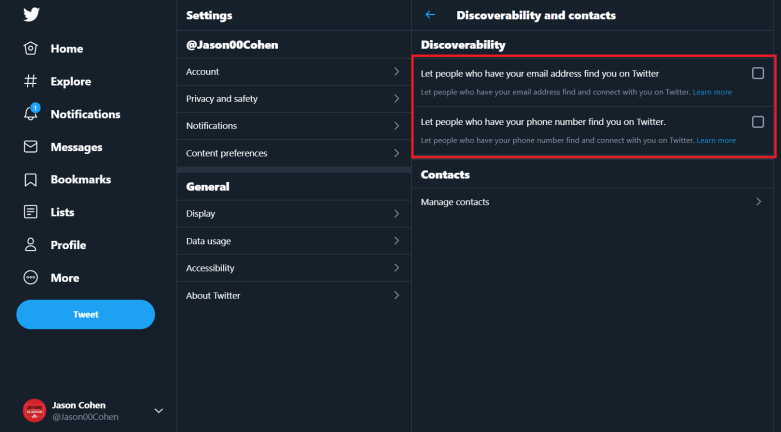
Task: Select the Account settings item
Action: coord(294,72)
